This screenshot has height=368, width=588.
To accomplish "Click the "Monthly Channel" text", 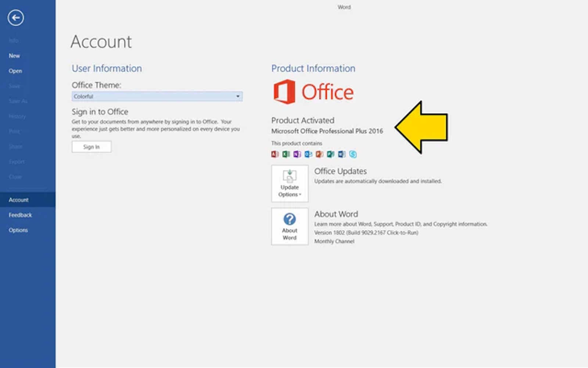I will 334,241.
